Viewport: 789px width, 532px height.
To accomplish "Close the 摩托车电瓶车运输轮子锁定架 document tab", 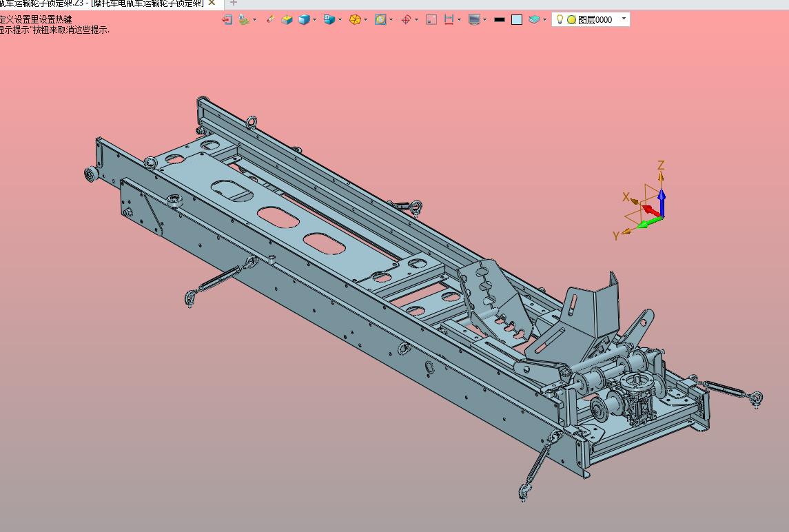I will coord(212,3).
